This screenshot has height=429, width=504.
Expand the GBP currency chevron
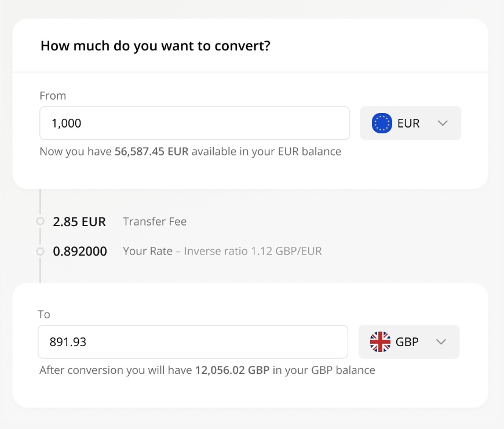click(441, 342)
